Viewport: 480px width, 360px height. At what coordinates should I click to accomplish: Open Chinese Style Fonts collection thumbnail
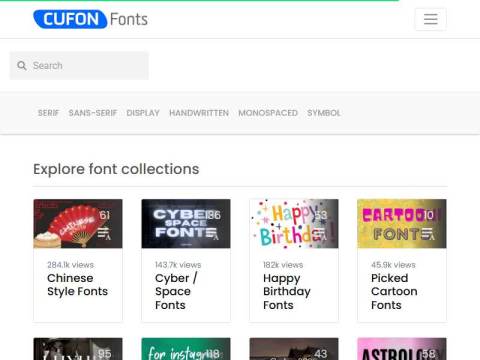point(78,224)
